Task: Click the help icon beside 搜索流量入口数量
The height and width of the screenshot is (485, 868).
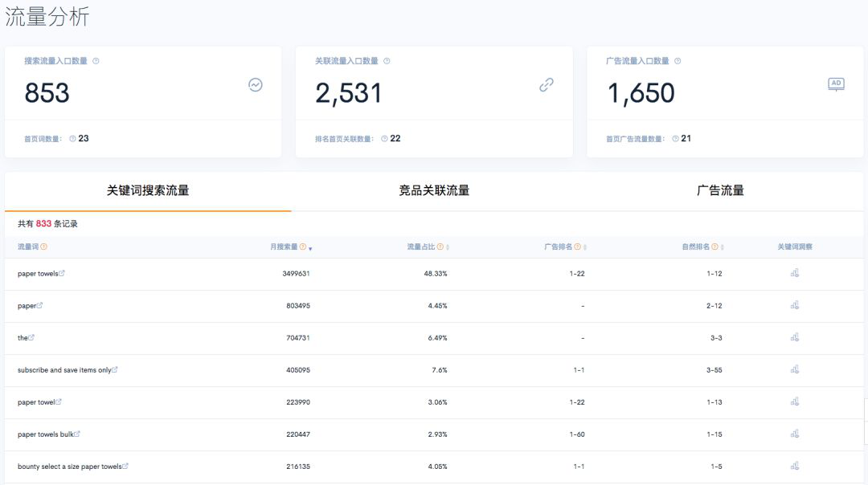Action: click(x=96, y=60)
